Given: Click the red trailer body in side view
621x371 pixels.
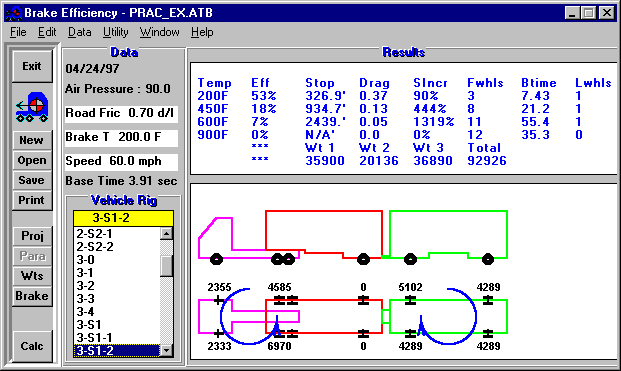Looking at the screenshot, I should 324,234.
